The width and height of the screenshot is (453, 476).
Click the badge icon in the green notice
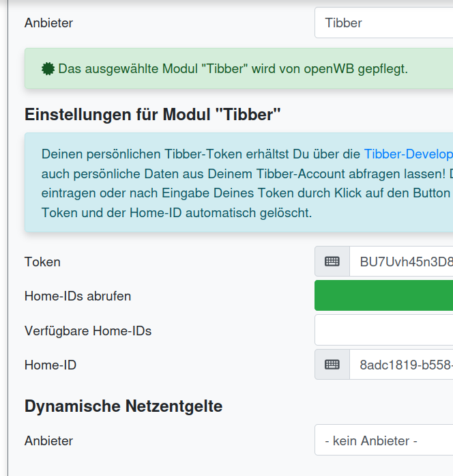[48, 69]
